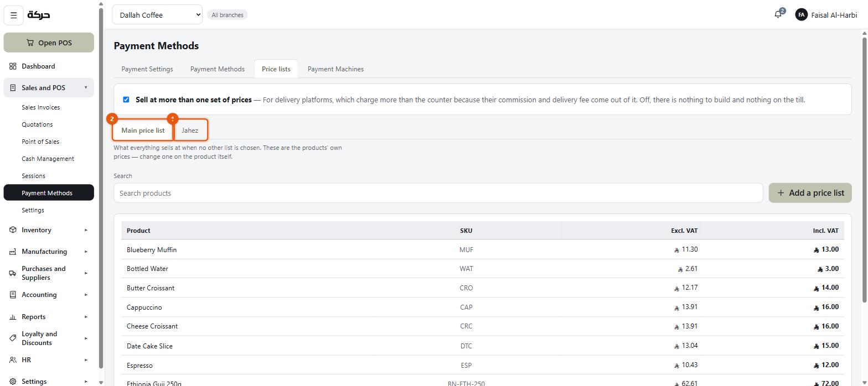Click the Blueberry Muffin product name

(x=152, y=250)
